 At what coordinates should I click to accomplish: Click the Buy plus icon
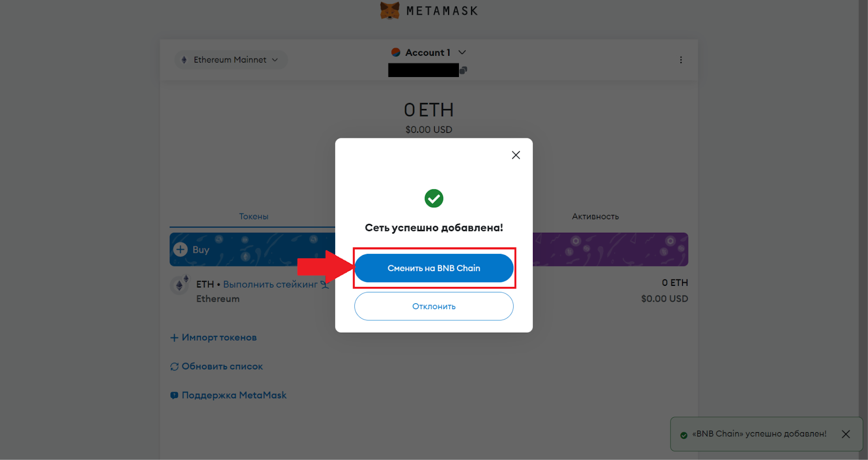180,250
